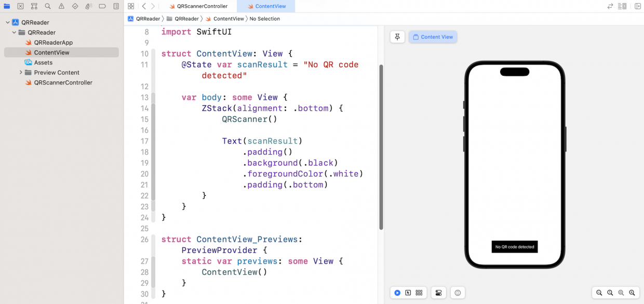644x304 pixels.
Task: Open the Test navigator
Action: 75,6
